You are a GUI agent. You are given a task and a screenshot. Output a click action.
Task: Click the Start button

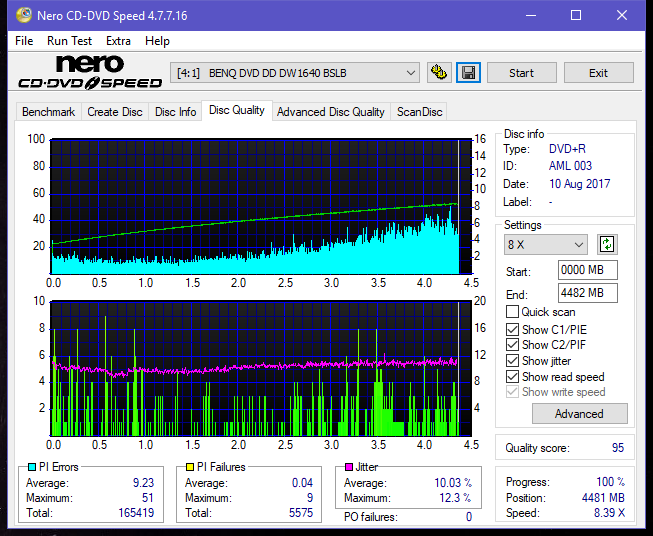point(521,73)
